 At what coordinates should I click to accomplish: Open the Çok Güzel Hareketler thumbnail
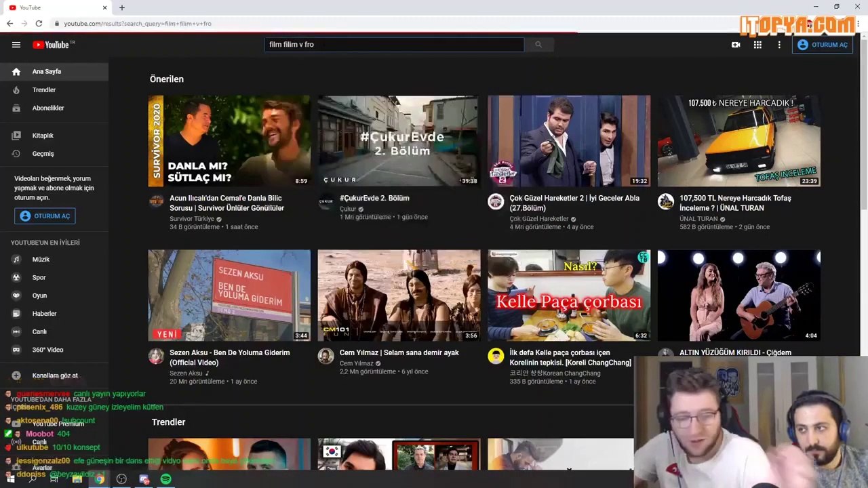tap(569, 141)
